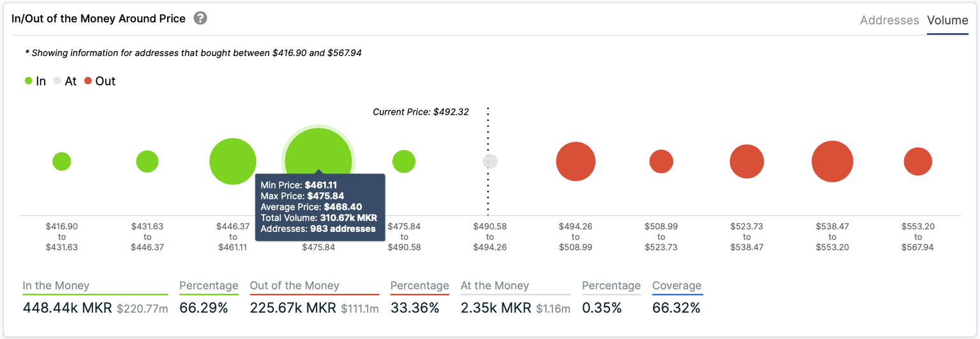Click the Out of the Money 225.67k MKR value

coord(293,308)
